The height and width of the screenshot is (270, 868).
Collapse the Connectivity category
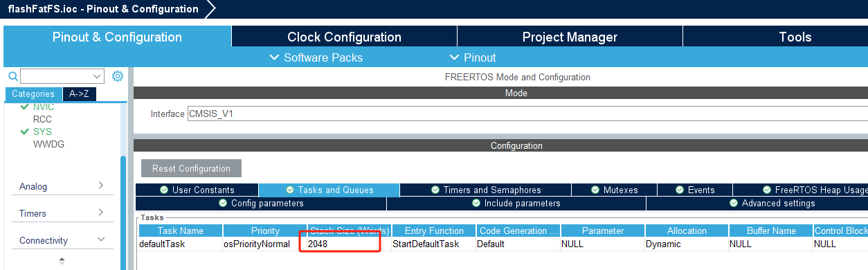point(62,240)
